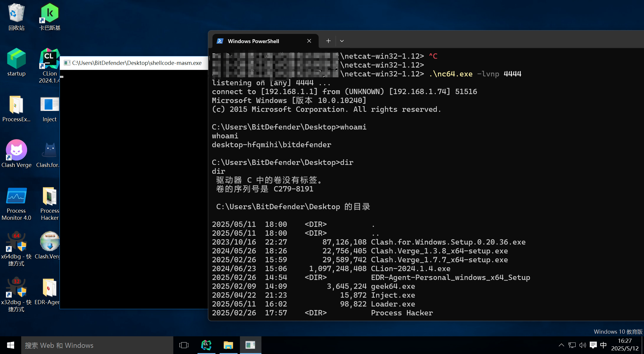Add a new terminal tab
Viewport: 644px width, 354px height.
coord(328,41)
